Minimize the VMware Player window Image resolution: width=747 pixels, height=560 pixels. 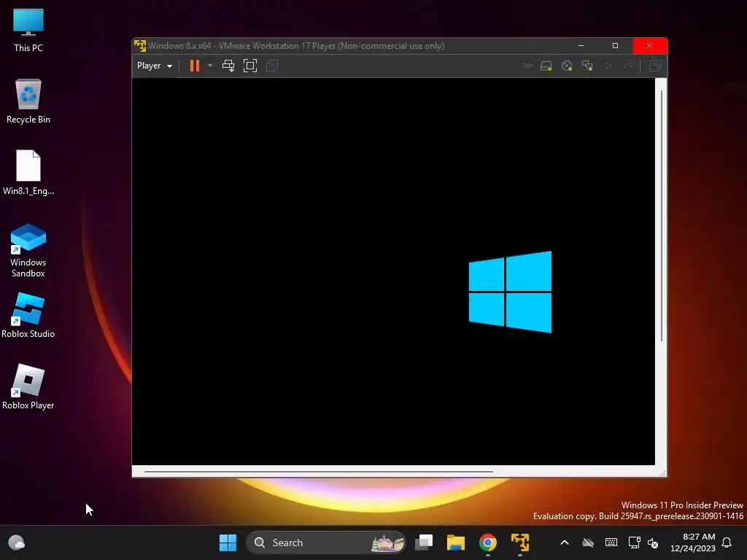pyautogui.click(x=581, y=46)
